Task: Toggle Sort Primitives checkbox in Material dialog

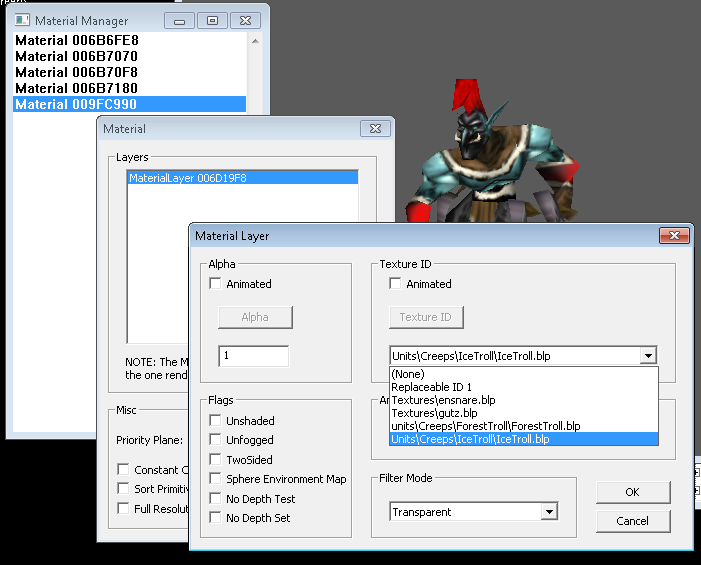Action: 123,489
